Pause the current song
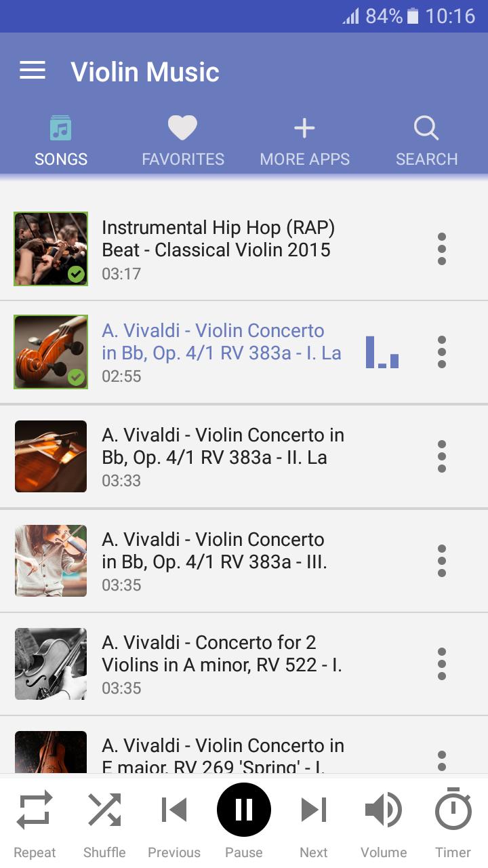The image size is (488, 868). 244,810
